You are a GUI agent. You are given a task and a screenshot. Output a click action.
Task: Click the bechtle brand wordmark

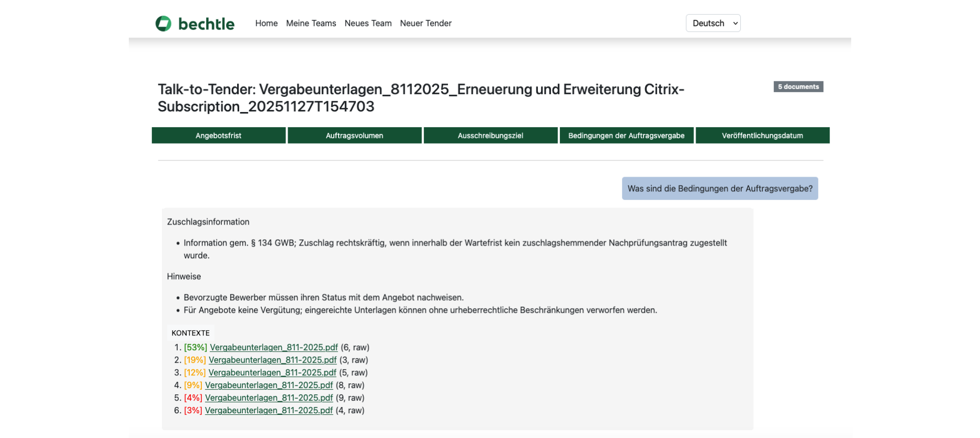(206, 24)
